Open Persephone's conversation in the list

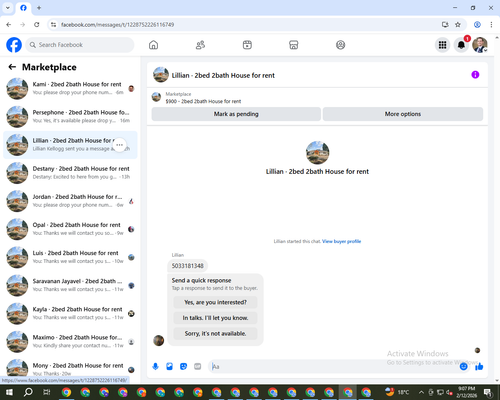pyautogui.click(x=70, y=117)
